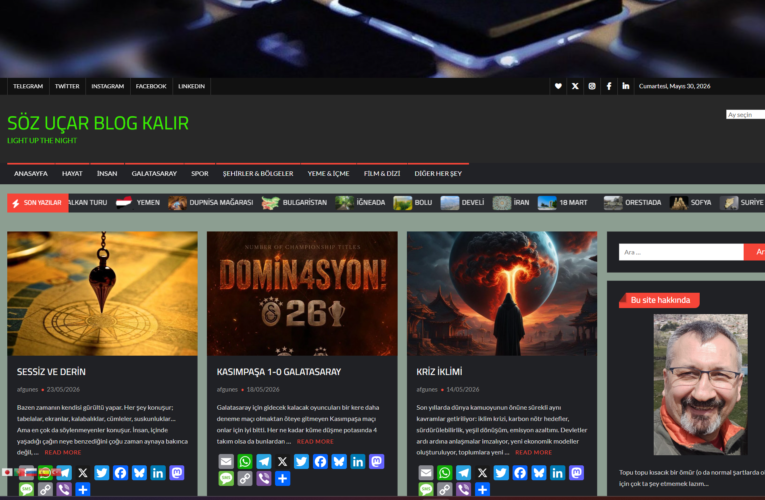Open the explosion planet post thumbnail

[x=502, y=294]
